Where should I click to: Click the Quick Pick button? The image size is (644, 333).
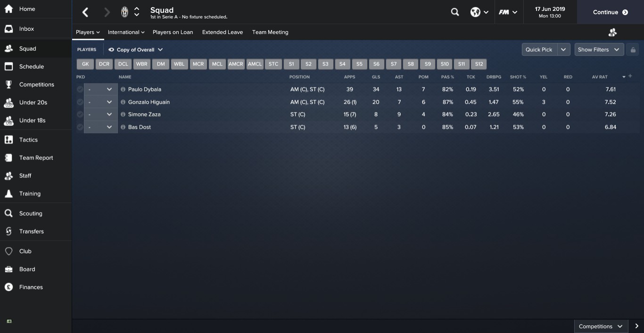tap(539, 50)
